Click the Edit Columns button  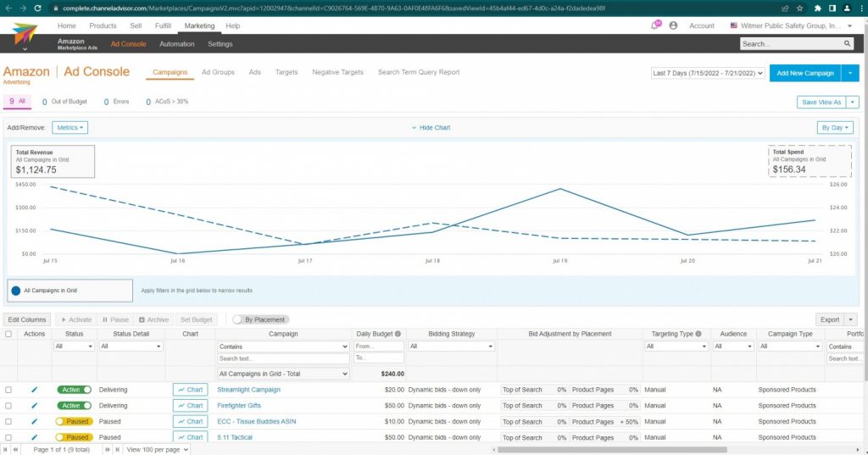click(27, 319)
